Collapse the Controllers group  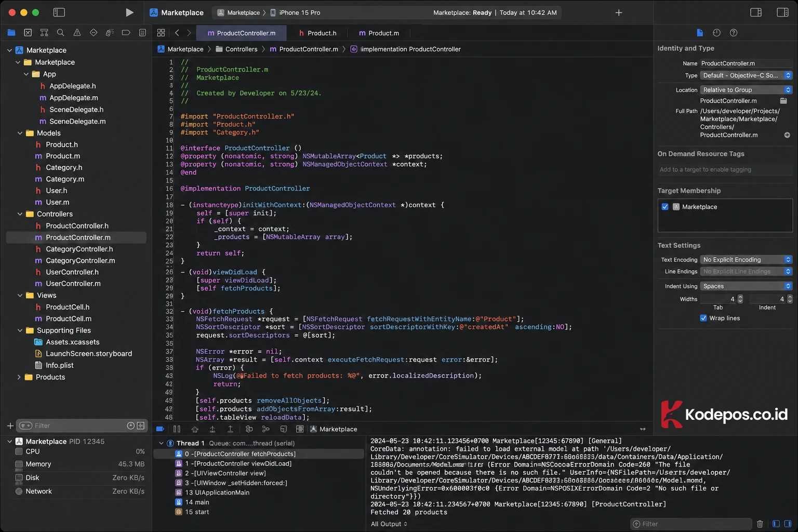pyautogui.click(x=20, y=214)
